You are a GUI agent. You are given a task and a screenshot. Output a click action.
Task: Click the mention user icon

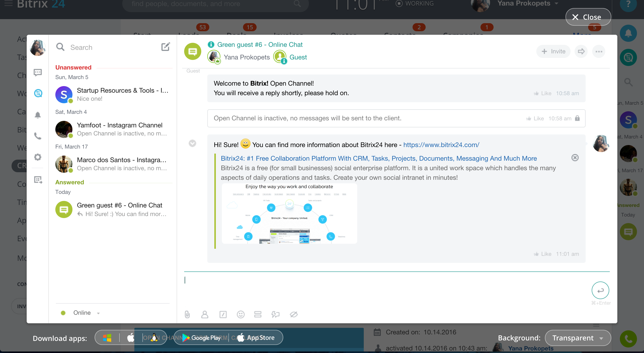[205, 314]
